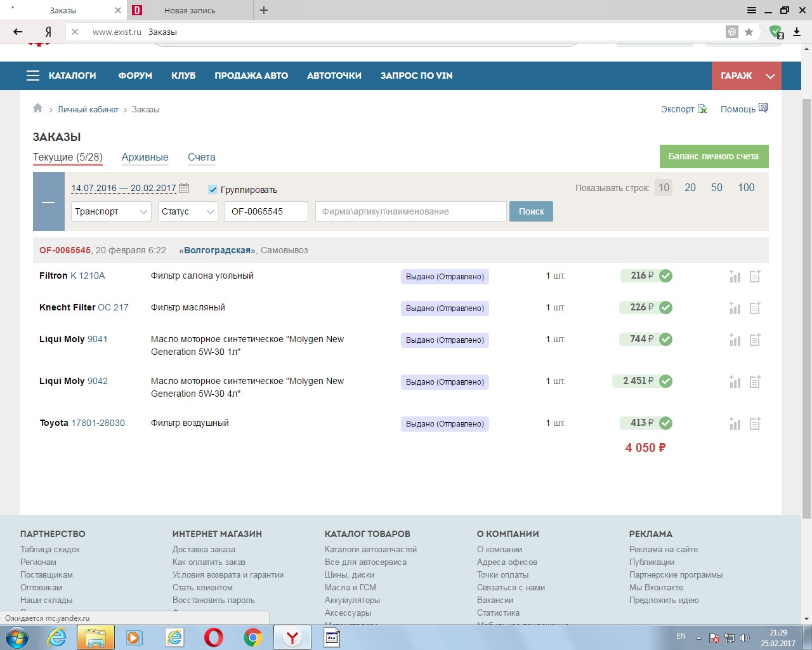Open price statistics icon for Toyota 17801-28030
The image size is (812, 650).
coord(735,423)
